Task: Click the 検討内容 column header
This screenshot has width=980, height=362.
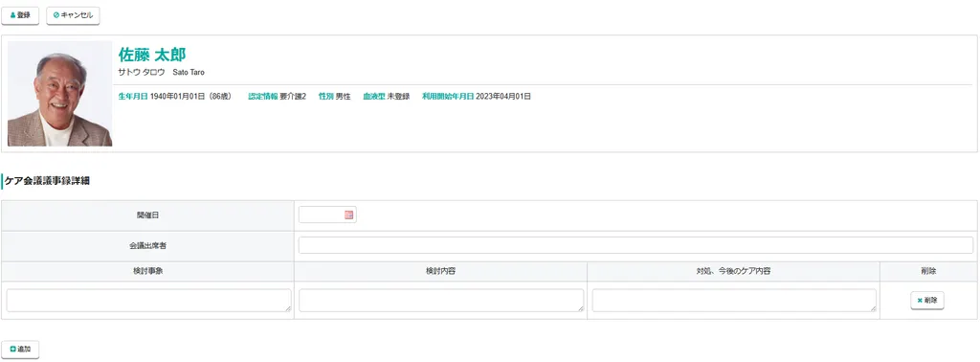Action: pyautogui.click(x=440, y=271)
